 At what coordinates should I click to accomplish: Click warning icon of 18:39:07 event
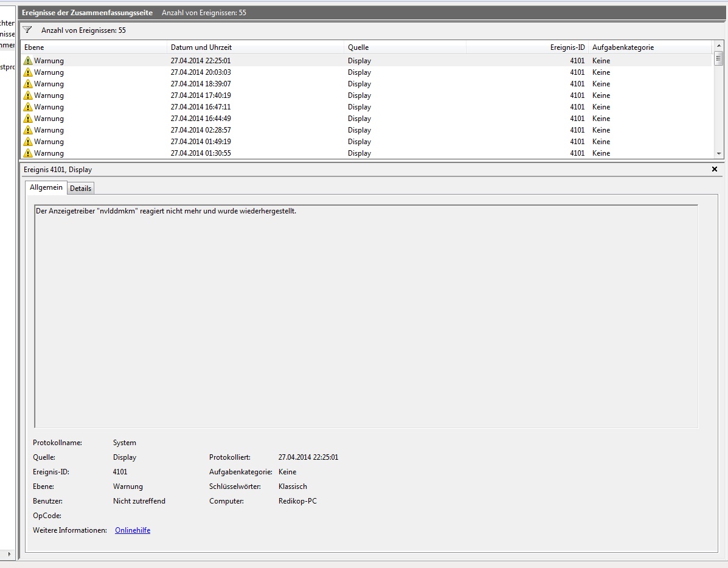(x=28, y=83)
